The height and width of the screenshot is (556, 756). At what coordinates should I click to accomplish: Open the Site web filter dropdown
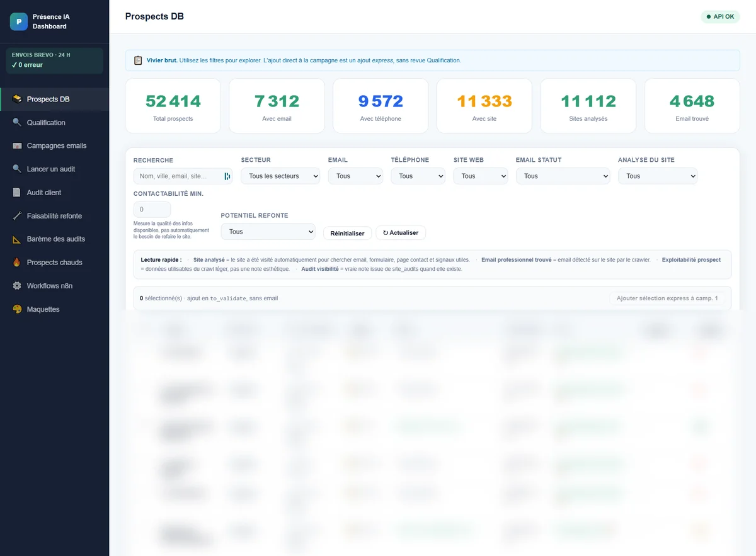(481, 176)
